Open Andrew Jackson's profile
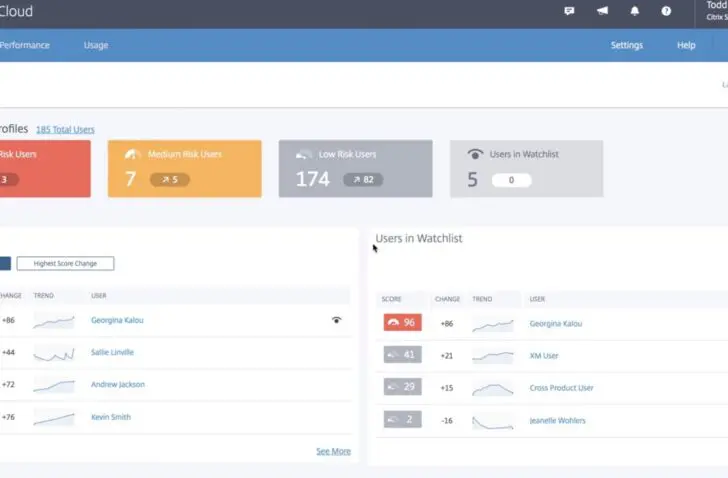 tap(118, 384)
